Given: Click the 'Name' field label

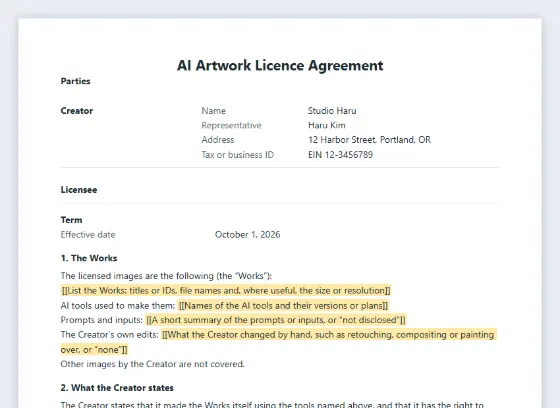Looking at the screenshot, I should [214, 111].
